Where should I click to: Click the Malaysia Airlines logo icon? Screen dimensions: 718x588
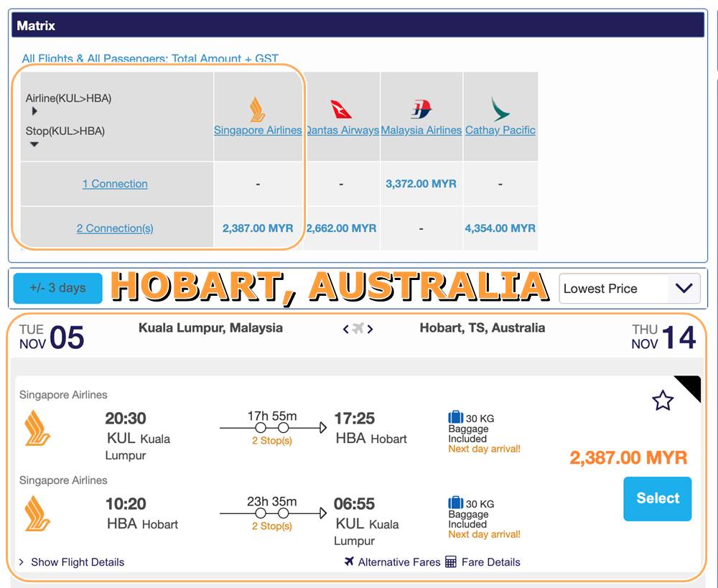421,109
